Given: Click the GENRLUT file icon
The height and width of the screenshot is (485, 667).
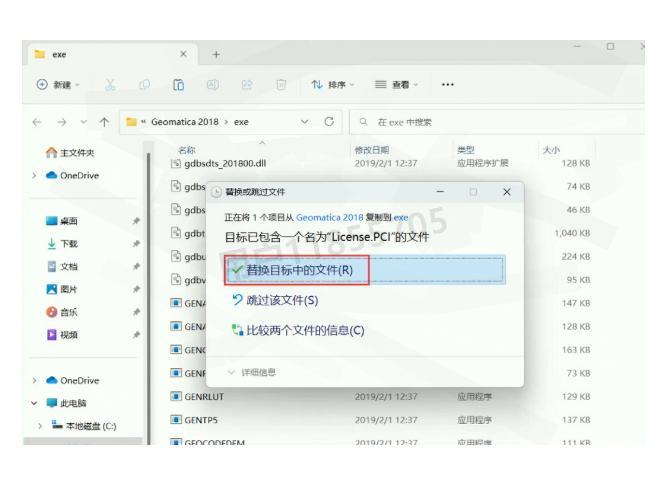Looking at the screenshot, I should (176, 397).
